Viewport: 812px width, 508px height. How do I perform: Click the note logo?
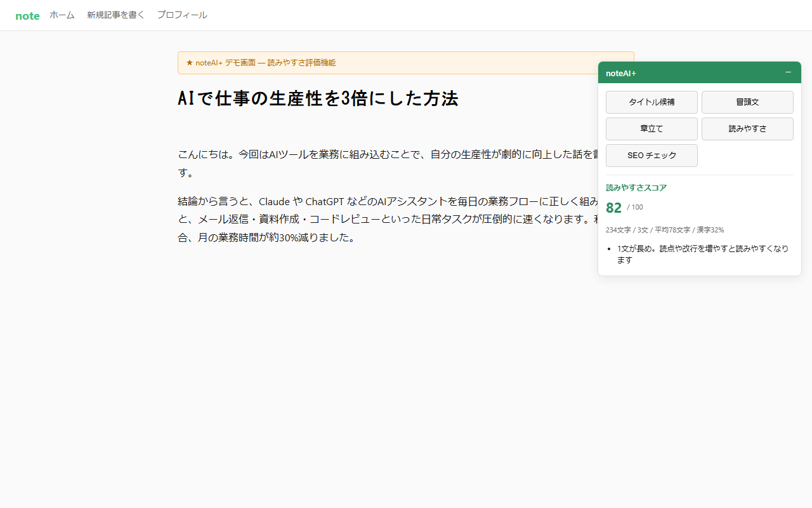click(x=27, y=16)
